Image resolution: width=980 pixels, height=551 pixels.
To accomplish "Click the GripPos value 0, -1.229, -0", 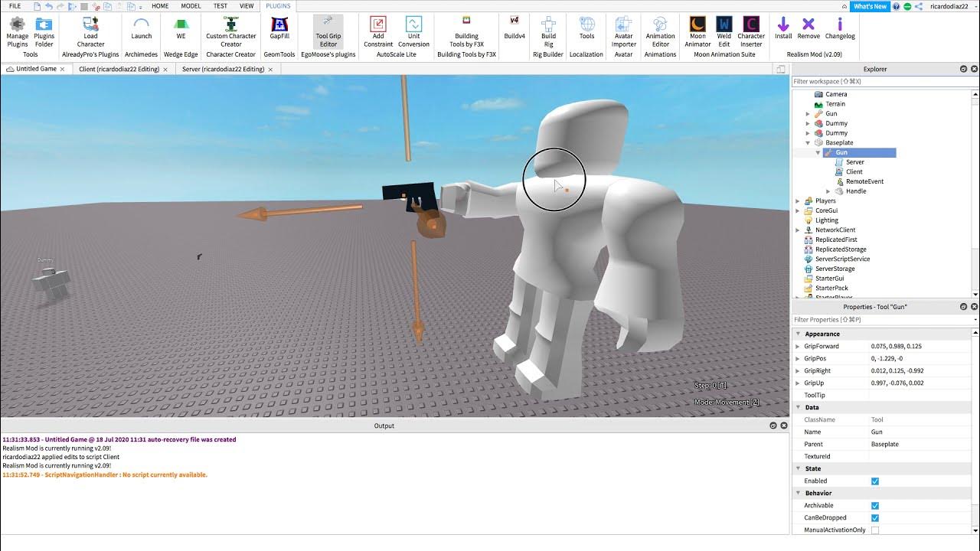I will (x=887, y=359).
